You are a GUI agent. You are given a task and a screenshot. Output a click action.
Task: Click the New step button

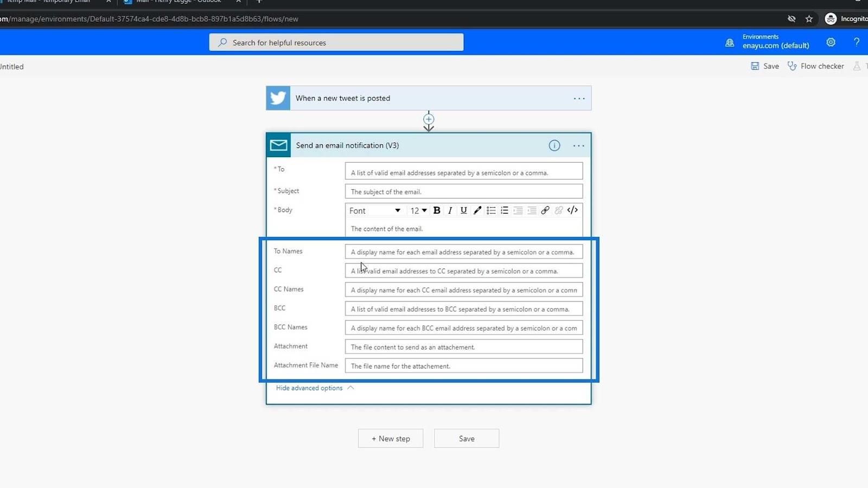[391, 439]
